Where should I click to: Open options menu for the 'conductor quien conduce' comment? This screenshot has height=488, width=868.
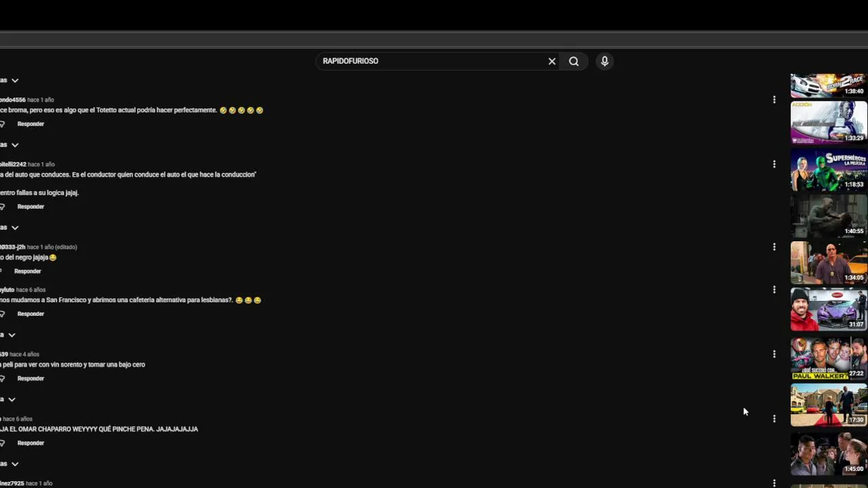pyautogui.click(x=774, y=164)
